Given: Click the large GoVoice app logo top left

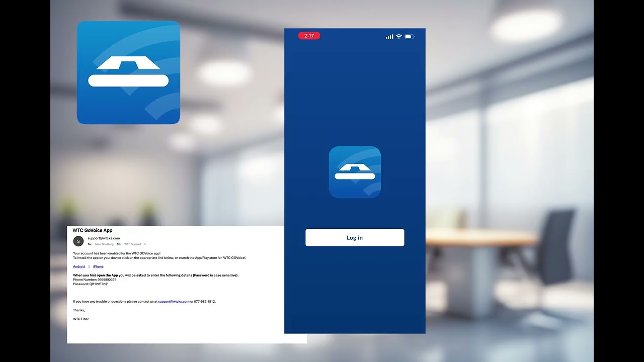Looking at the screenshot, I should [x=128, y=72].
